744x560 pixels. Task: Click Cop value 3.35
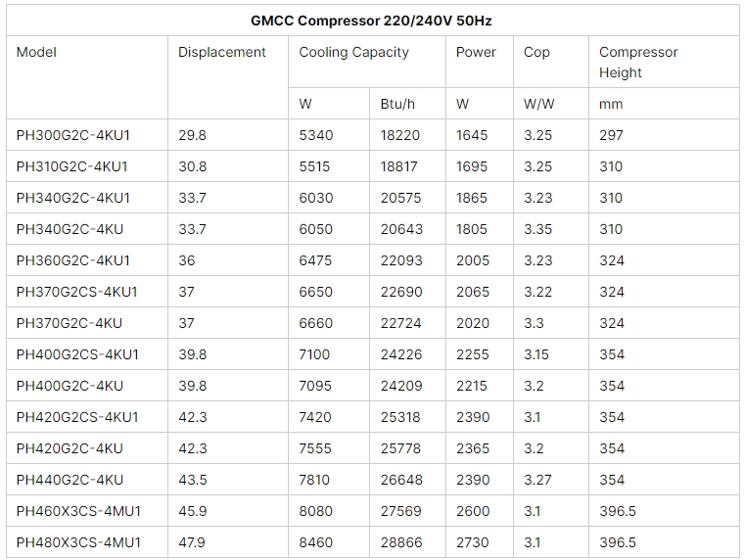click(538, 229)
